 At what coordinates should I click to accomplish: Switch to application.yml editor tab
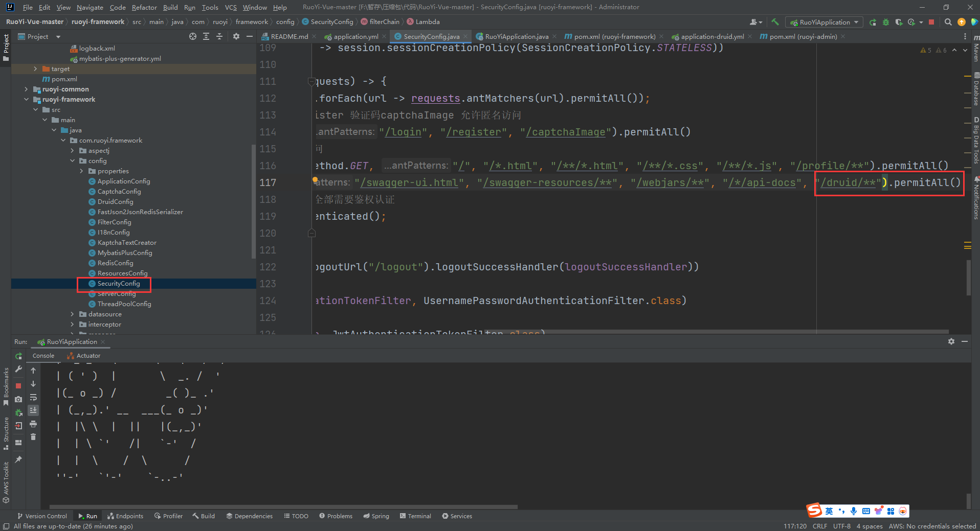pyautogui.click(x=355, y=36)
